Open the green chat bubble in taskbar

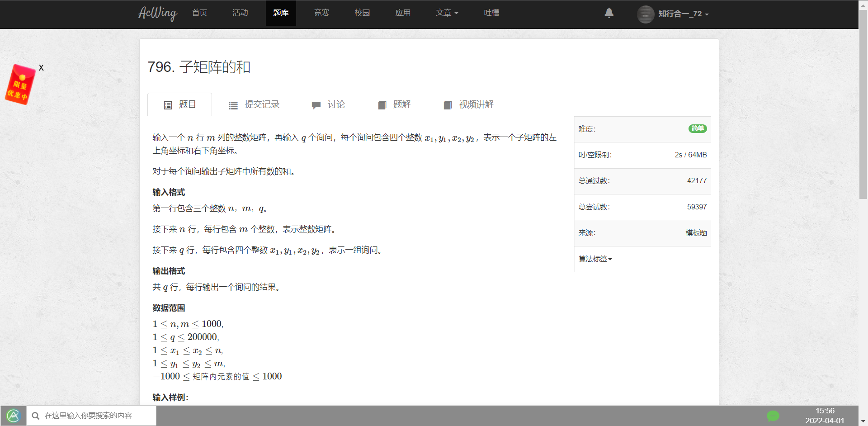pos(773,416)
